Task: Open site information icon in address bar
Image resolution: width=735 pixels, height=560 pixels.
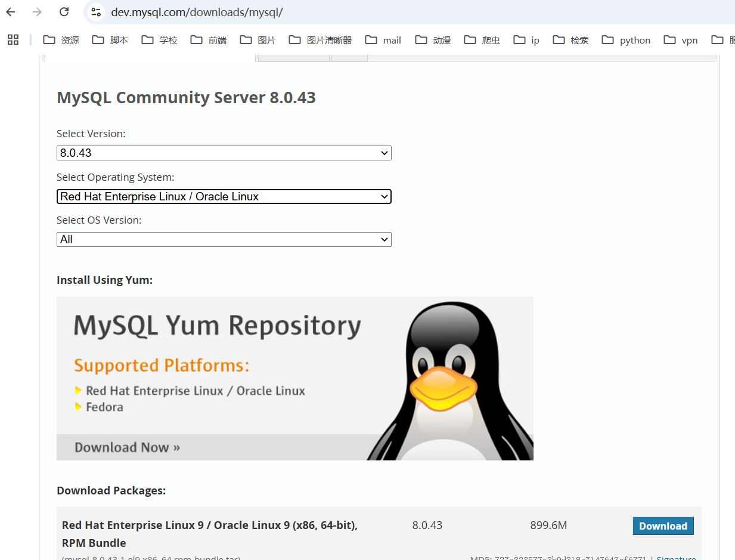Action: pos(96,12)
